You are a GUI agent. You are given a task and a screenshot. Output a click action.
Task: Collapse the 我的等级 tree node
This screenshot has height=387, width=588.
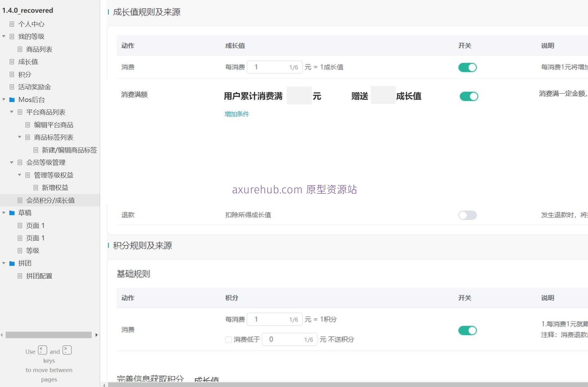pyautogui.click(x=4, y=36)
